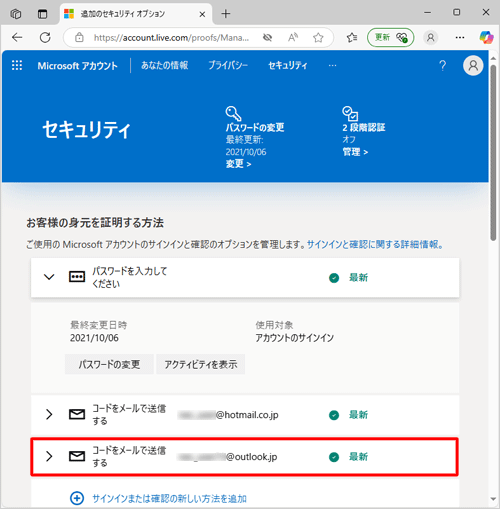Click the scrollbar down arrow

click(493, 499)
